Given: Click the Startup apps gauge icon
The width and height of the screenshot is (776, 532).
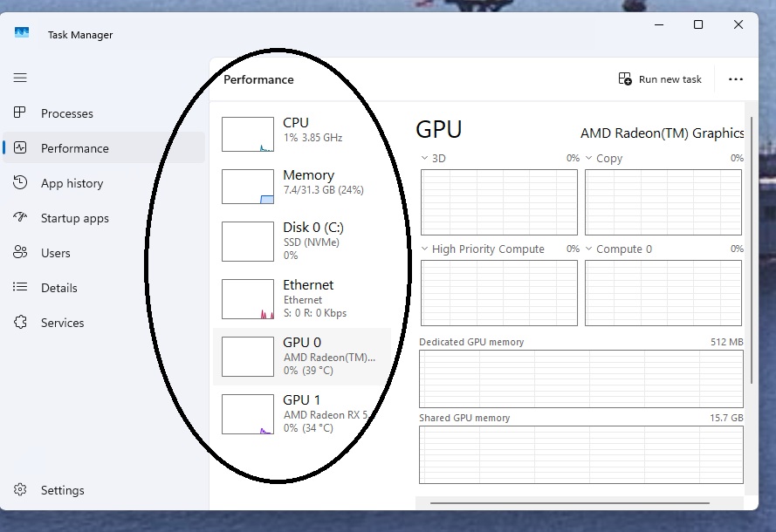Looking at the screenshot, I should [x=20, y=217].
